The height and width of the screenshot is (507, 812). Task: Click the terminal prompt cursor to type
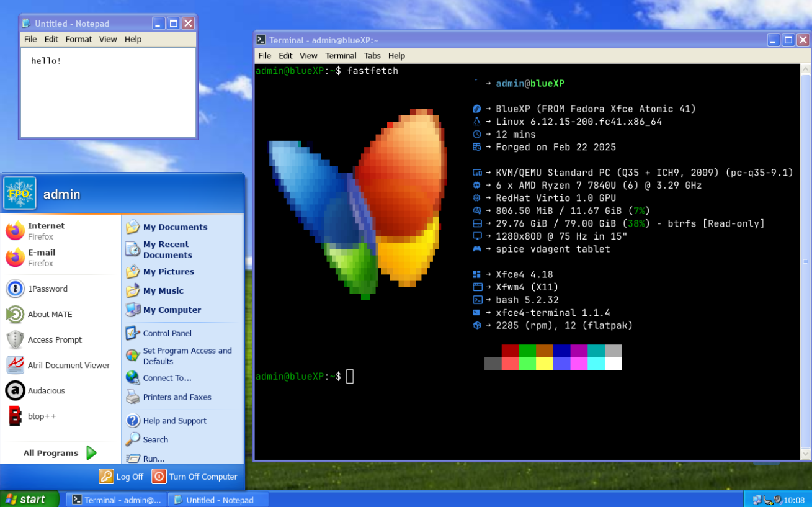click(x=349, y=376)
